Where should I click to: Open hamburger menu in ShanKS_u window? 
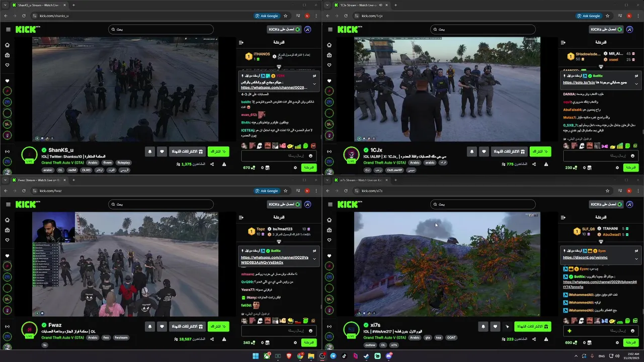click(x=8, y=30)
